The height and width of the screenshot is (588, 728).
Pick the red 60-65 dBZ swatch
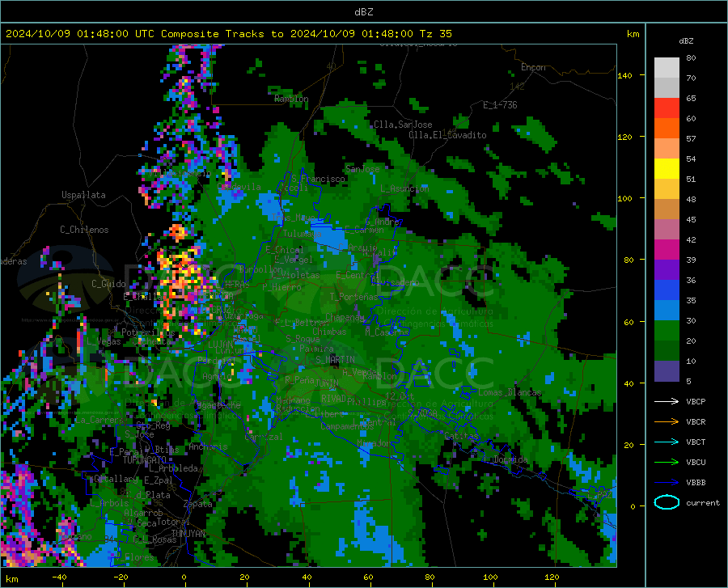tap(667, 108)
